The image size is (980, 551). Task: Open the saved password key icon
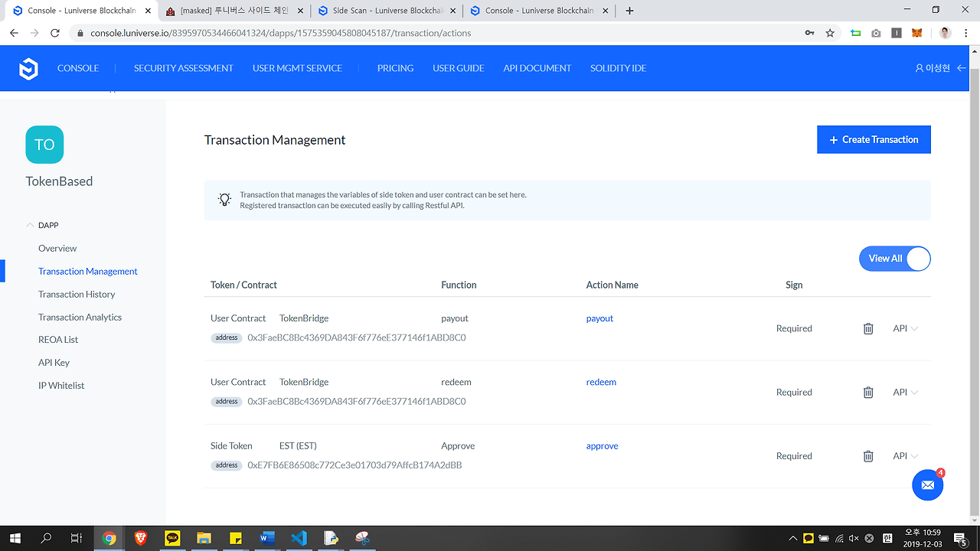(809, 33)
